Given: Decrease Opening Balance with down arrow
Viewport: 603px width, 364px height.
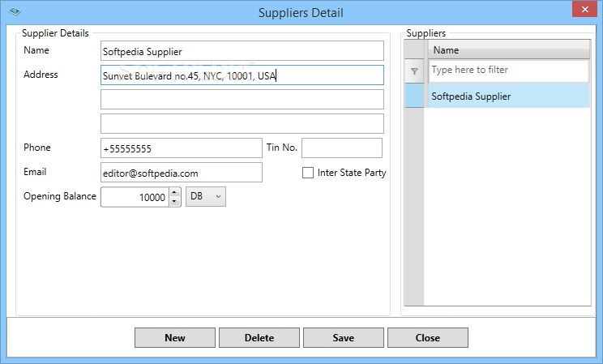Looking at the screenshot, I should [x=174, y=201].
